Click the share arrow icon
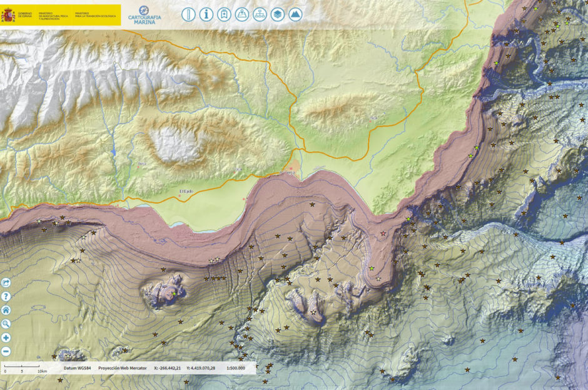This screenshot has height=390, width=588. (6, 283)
